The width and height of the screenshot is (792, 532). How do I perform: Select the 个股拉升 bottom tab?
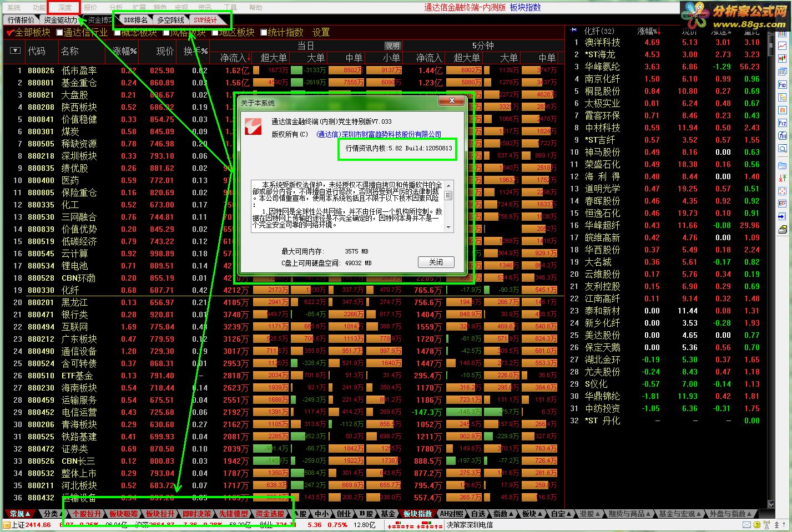click(87, 514)
